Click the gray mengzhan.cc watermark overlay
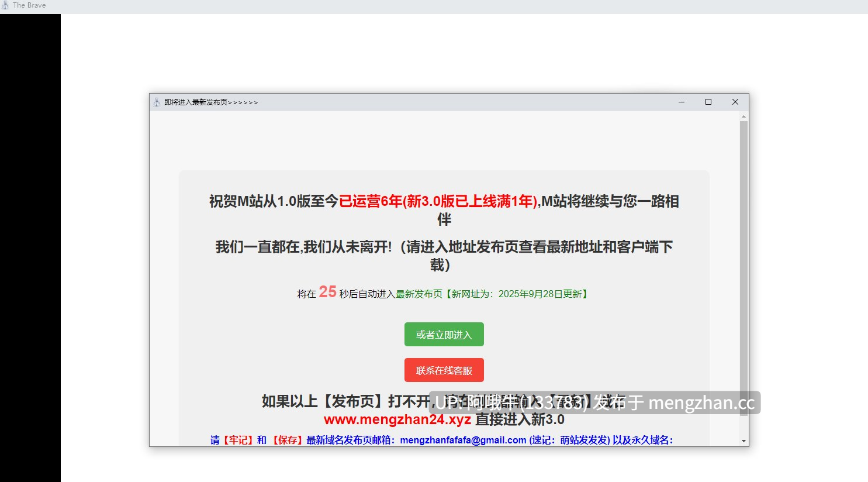Viewport: 868px width, 482px height. (x=594, y=403)
